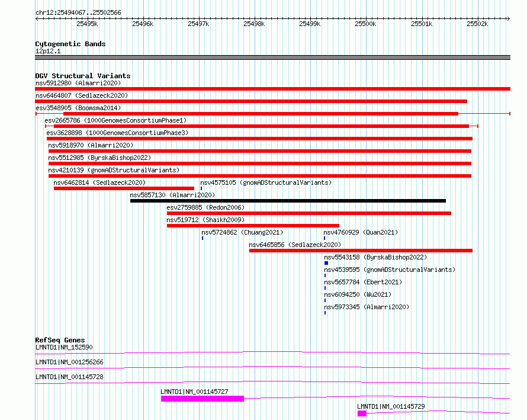
Task: Open nsv4539595 (gnomADStructuralVariants) variant
Action: pyautogui.click(x=390, y=270)
